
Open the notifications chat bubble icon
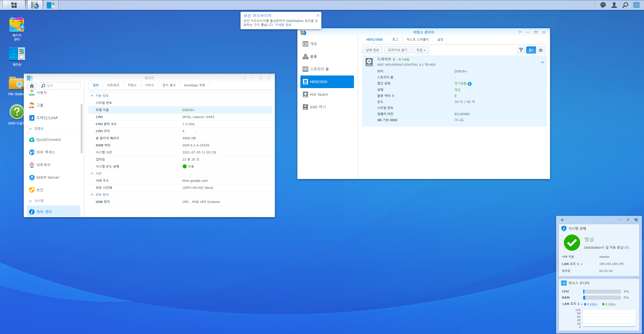click(603, 5)
